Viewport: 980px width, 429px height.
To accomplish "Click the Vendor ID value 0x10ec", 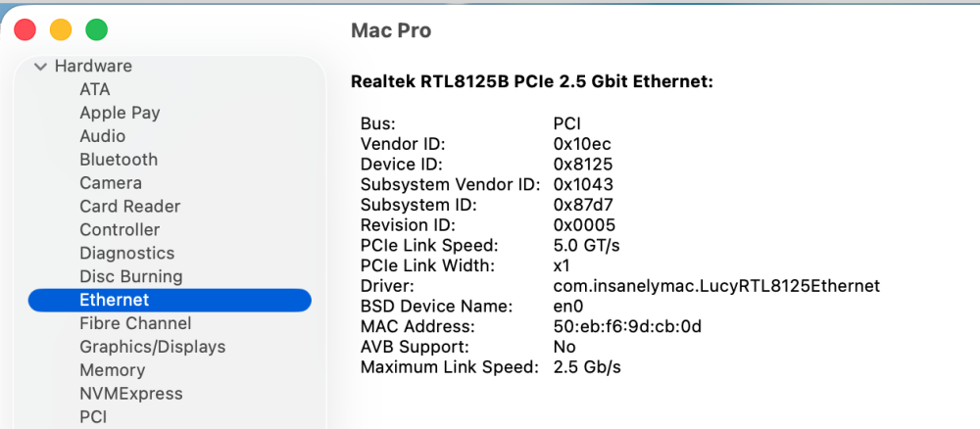I will click(x=582, y=144).
